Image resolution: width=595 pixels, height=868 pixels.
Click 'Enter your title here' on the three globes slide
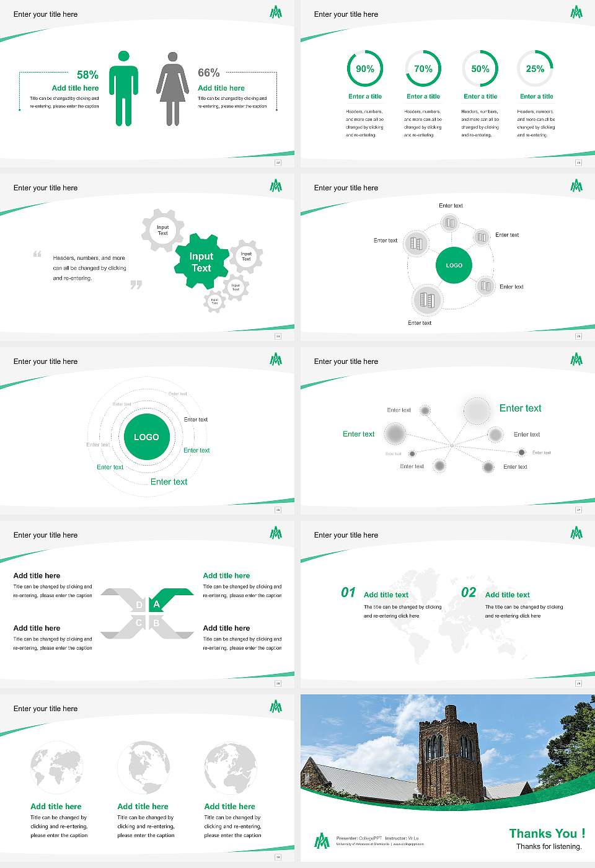point(46,709)
